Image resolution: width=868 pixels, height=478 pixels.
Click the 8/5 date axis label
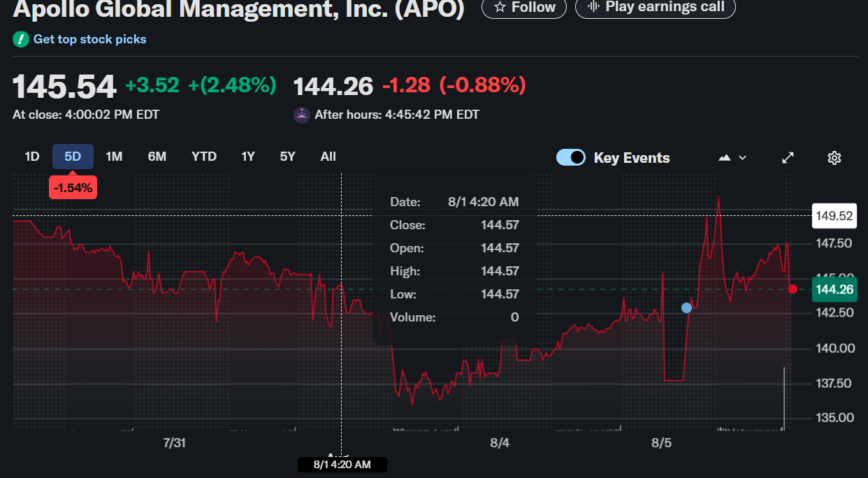pos(661,443)
